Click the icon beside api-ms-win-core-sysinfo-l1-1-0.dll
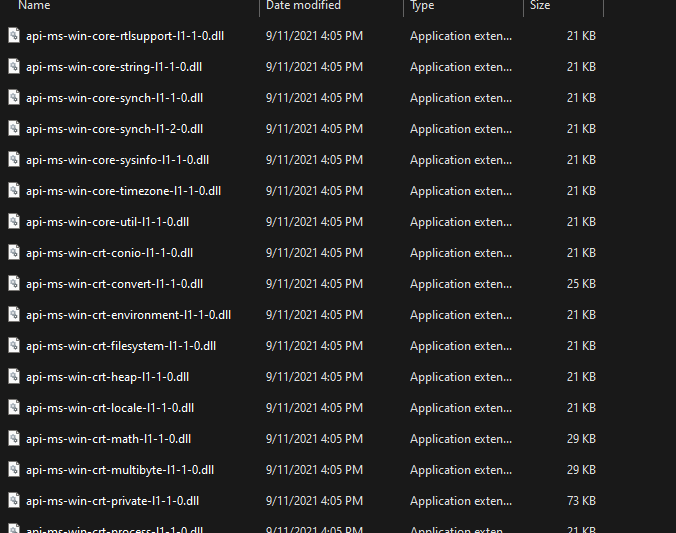 pos(14,160)
